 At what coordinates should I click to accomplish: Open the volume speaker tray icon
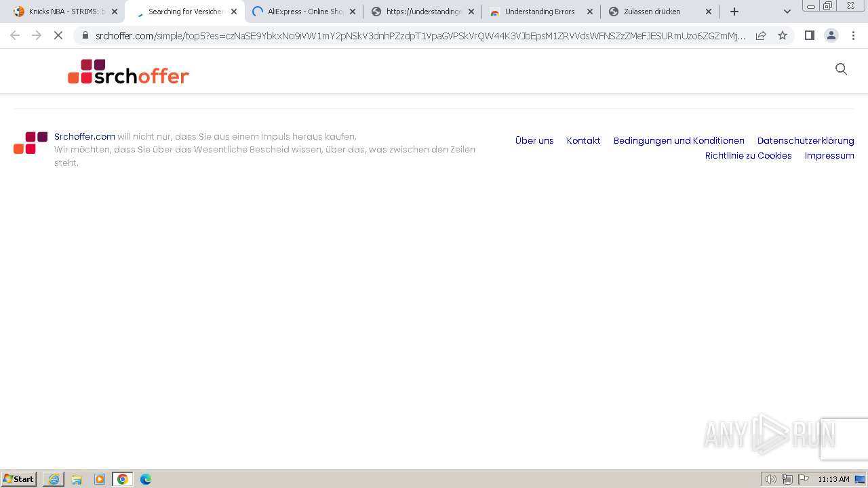771,479
